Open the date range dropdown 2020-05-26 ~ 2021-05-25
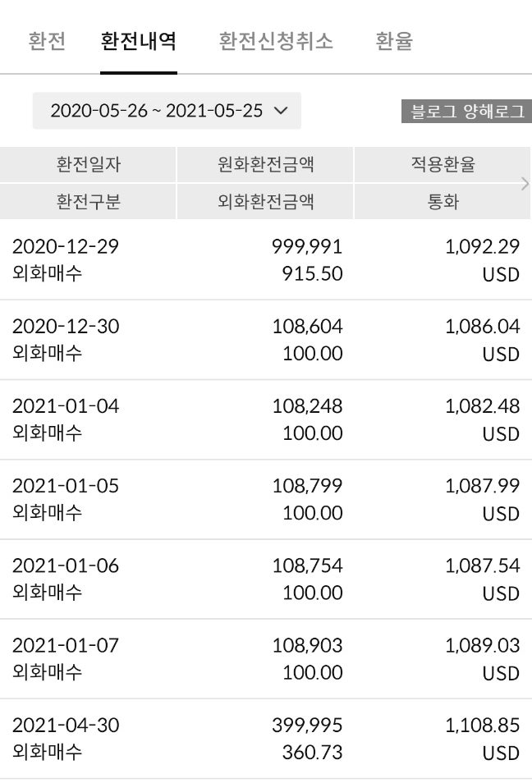Viewport: 532px width, 783px height. 167,110
